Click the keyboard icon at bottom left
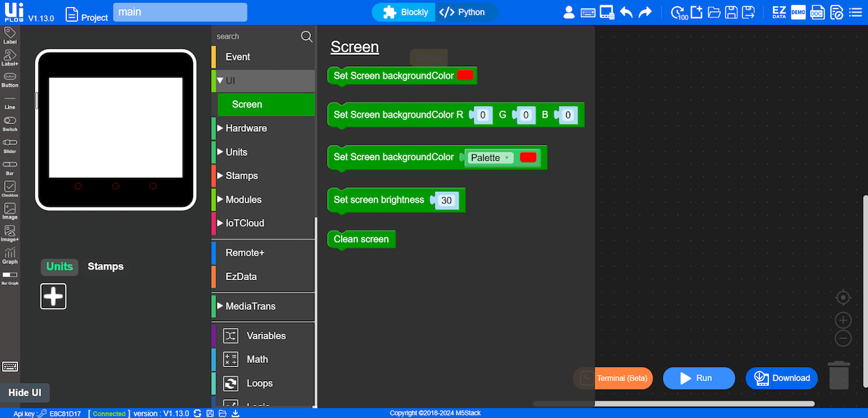This screenshot has height=418, width=868. [10, 366]
